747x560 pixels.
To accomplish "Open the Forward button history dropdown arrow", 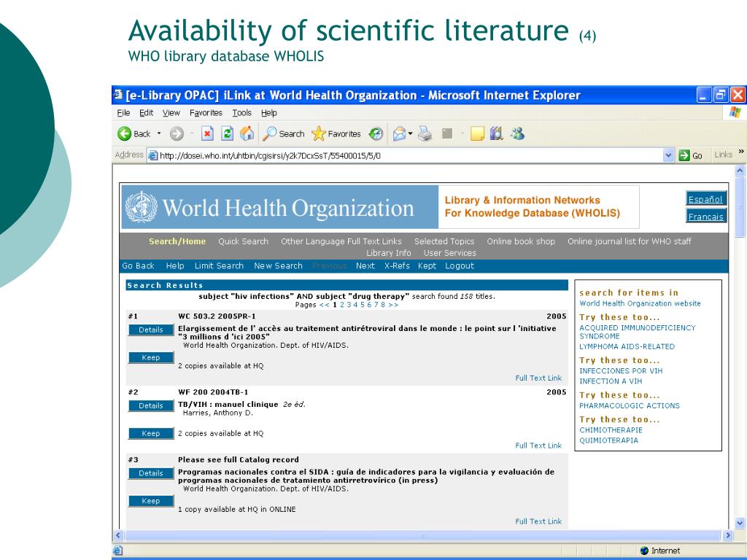I will tap(192, 134).
